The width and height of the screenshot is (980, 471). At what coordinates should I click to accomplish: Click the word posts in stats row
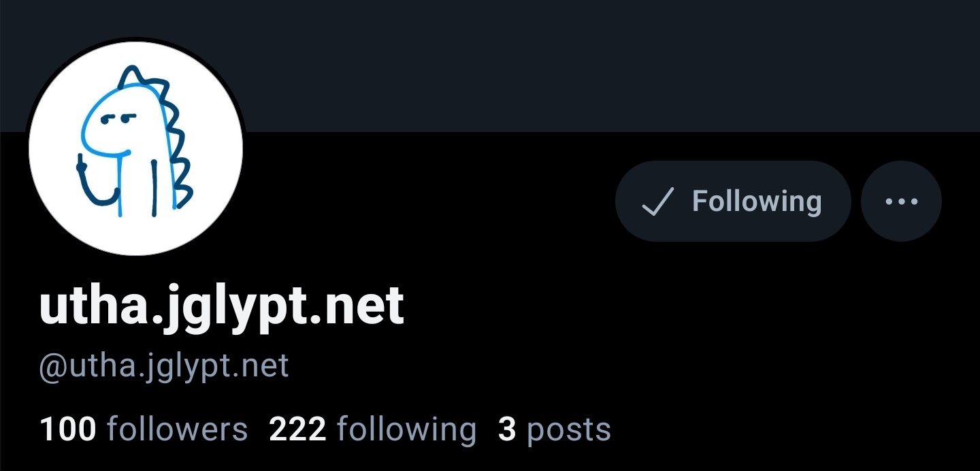pos(569,431)
